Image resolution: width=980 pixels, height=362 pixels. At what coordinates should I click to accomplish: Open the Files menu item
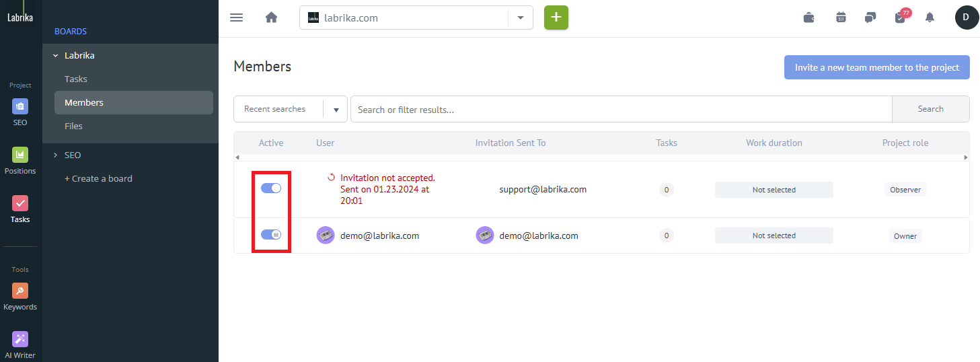(73, 126)
